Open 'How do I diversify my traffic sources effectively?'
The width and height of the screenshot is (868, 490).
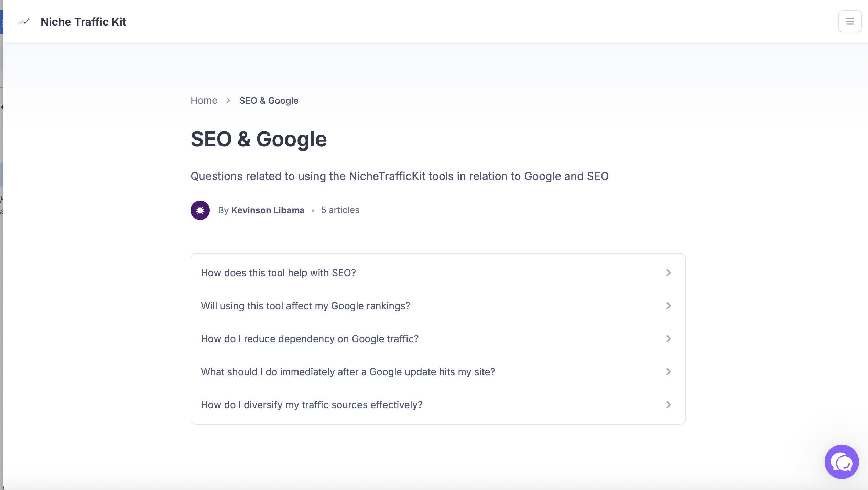pyautogui.click(x=311, y=405)
